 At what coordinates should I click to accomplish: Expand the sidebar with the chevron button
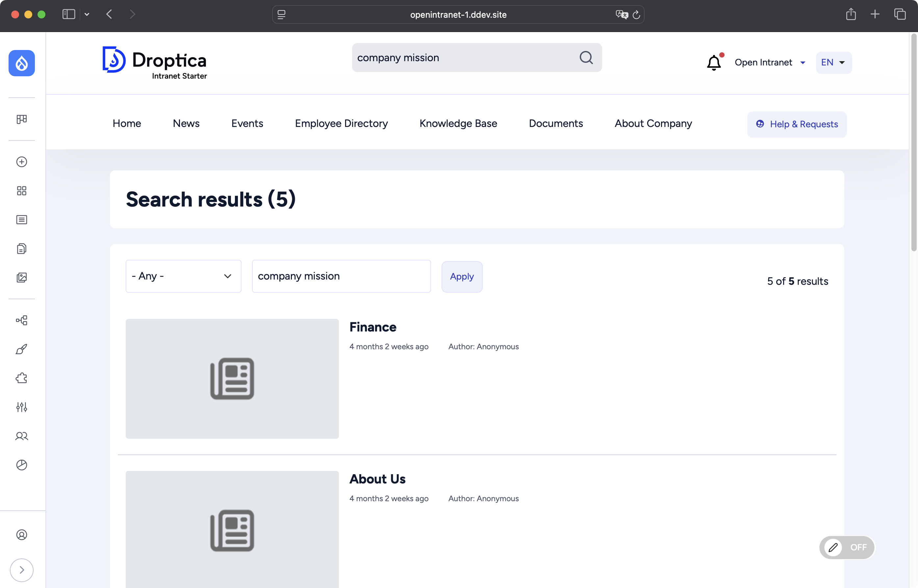[x=21, y=570]
